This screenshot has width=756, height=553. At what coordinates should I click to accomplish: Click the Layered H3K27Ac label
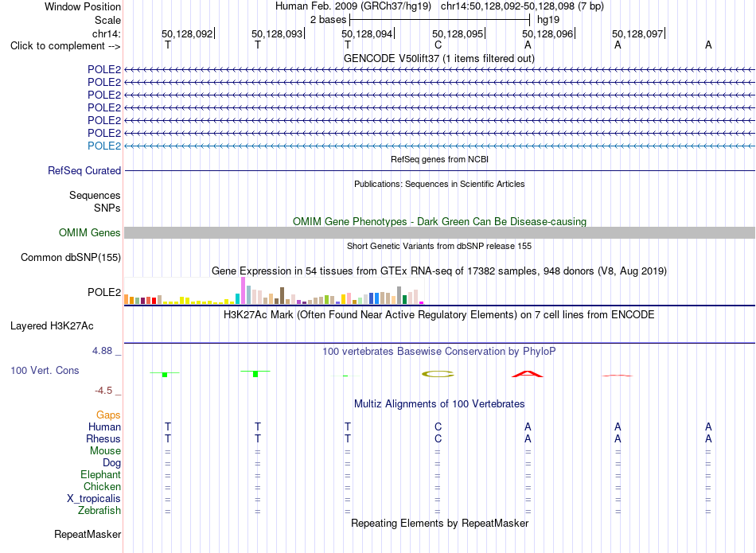pyautogui.click(x=52, y=326)
